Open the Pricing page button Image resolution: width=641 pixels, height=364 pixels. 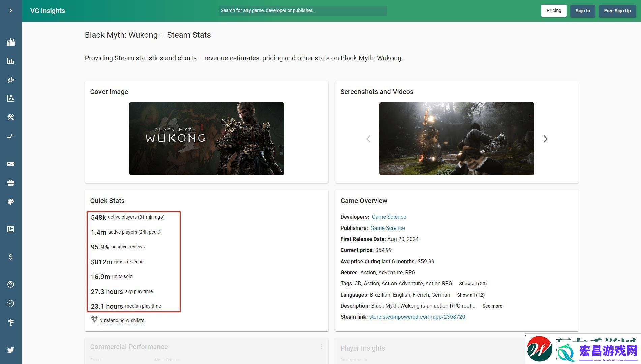pyautogui.click(x=554, y=10)
